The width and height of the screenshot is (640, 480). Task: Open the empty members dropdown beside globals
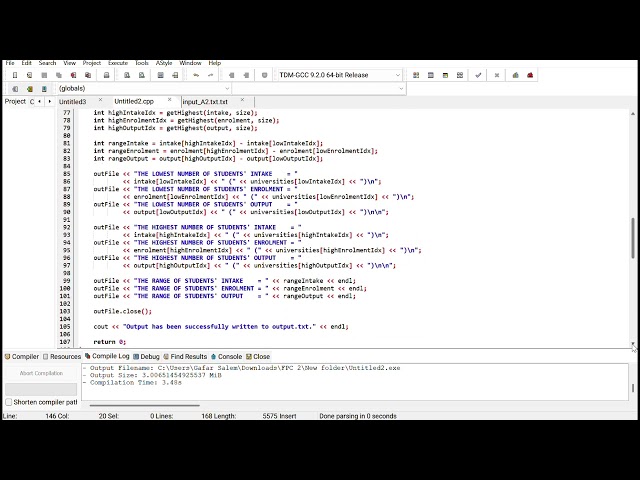(x=319, y=89)
